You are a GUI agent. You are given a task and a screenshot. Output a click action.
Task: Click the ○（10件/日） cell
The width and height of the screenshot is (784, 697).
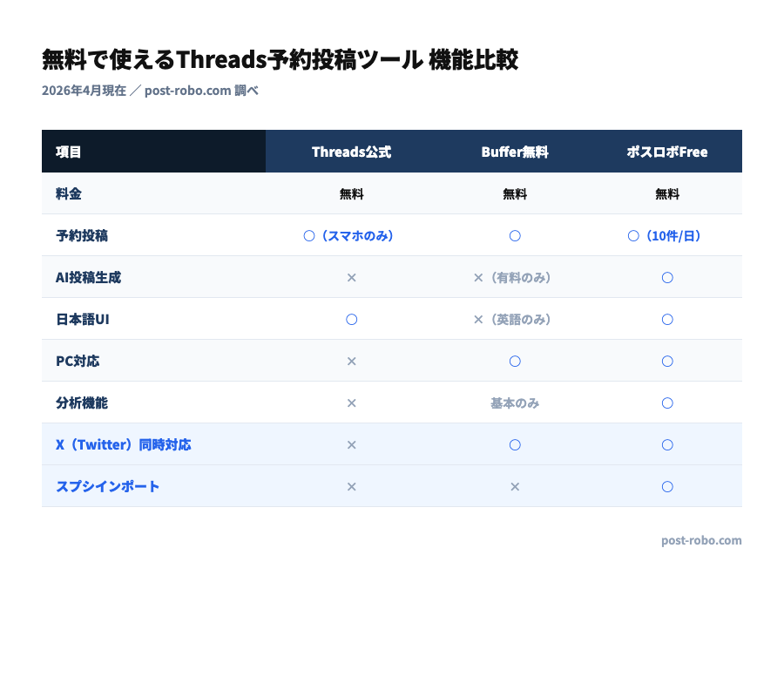pos(667,235)
